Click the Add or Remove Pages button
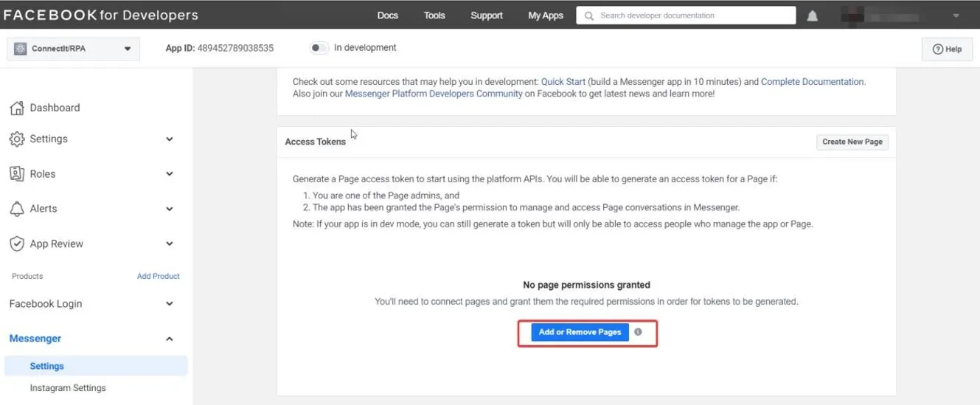This screenshot has height=405, width=980. click(x=580, y=332)
